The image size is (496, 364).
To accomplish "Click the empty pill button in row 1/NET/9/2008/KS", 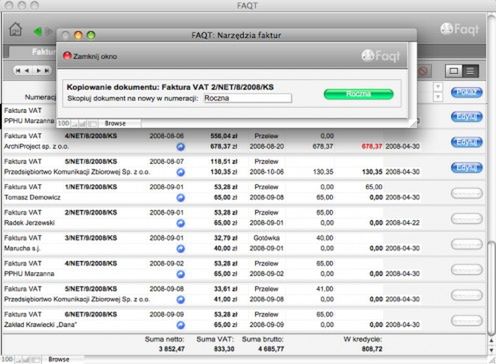I will click(466, 193).
